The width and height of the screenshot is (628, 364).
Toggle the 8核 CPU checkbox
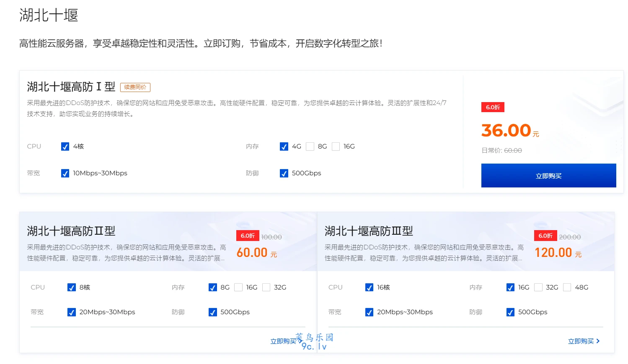click(72, 287)
